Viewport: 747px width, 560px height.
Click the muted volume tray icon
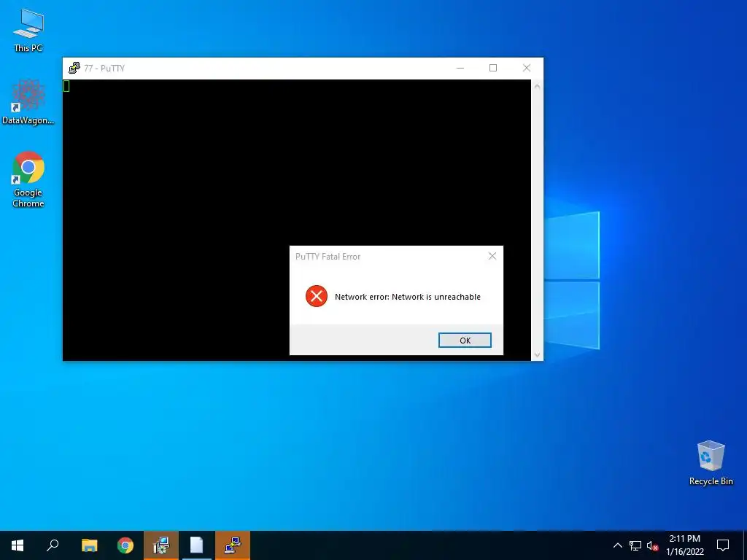[653, 545]
